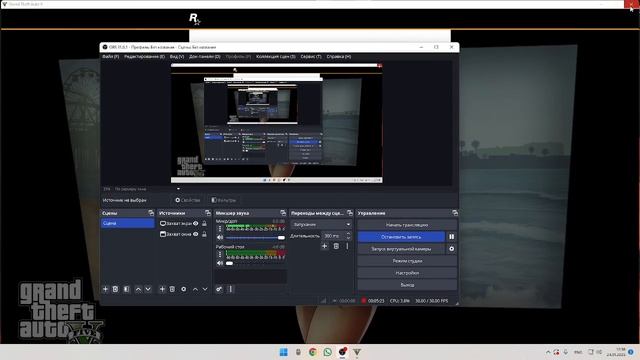Start the virtual camera

click(x=401, y=249)
